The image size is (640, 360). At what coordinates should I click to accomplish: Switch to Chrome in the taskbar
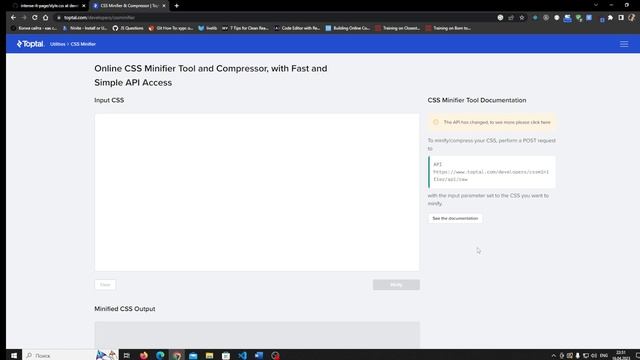[x=177, y=356]
